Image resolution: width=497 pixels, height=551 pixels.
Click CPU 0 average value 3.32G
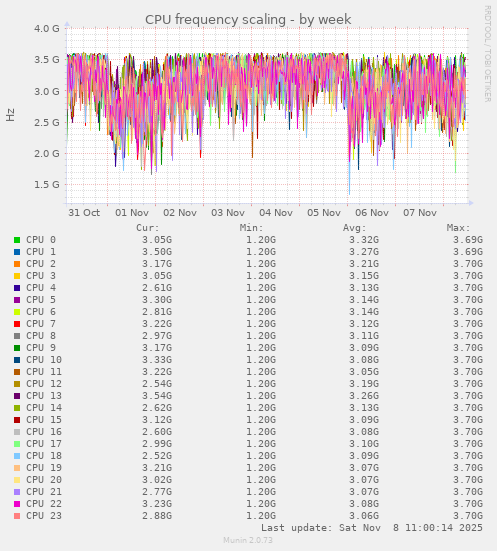coord(364,240)
